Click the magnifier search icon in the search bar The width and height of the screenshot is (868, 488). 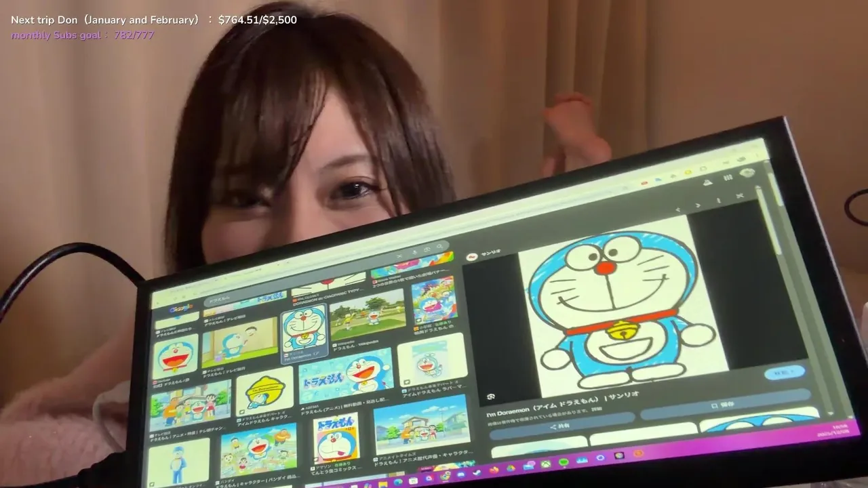[440, 247]
